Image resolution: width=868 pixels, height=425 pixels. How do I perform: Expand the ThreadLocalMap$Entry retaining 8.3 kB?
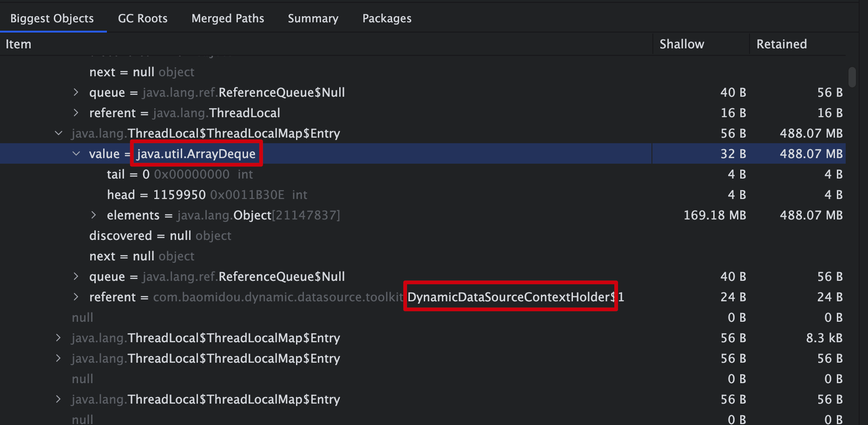58,338
